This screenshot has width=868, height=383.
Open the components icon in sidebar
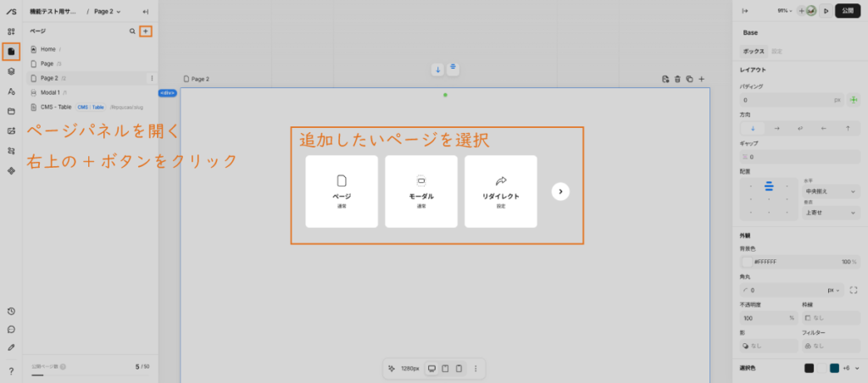pyautogui.click(x=11, y=171)
